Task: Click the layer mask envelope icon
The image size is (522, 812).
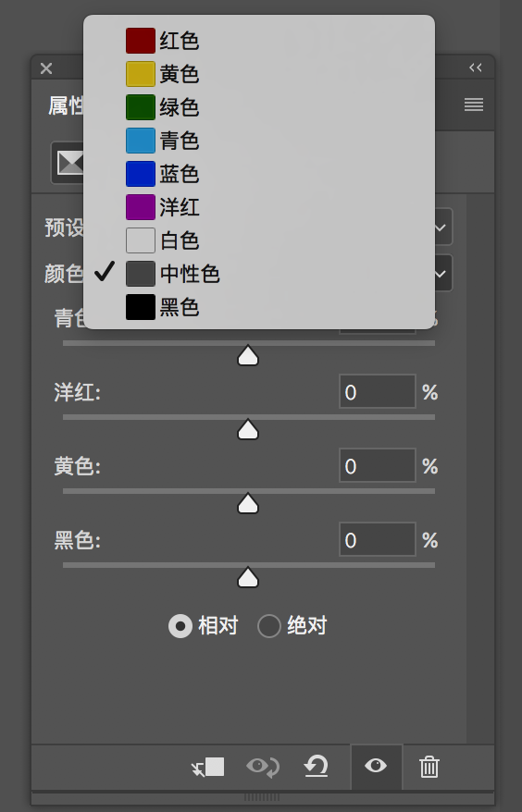Action: pyautogui.click(x=68, y=163)
